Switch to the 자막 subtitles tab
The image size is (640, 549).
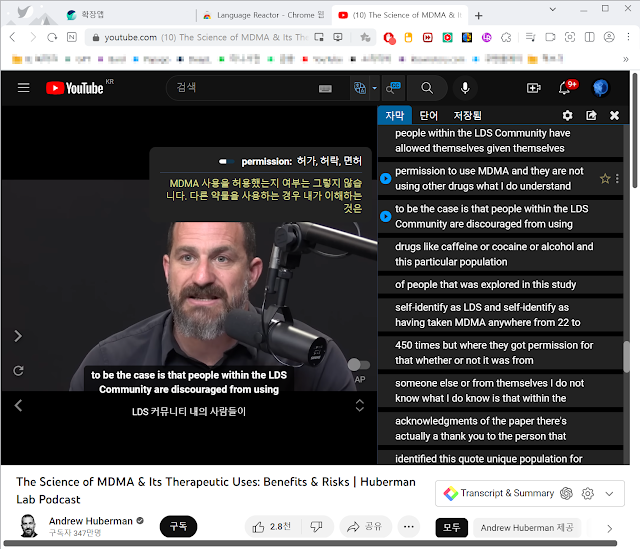tap(394, 116)
